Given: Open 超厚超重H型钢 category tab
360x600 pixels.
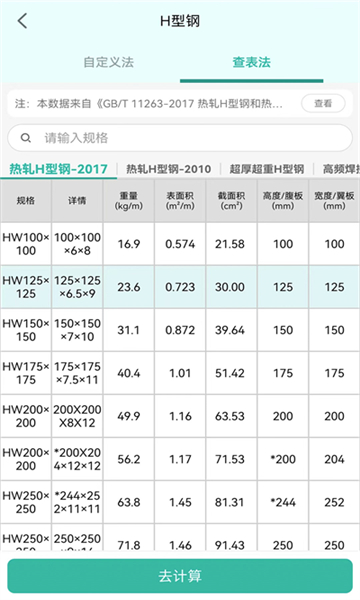Looking at the screenshot, I should [x=267, y=169].
